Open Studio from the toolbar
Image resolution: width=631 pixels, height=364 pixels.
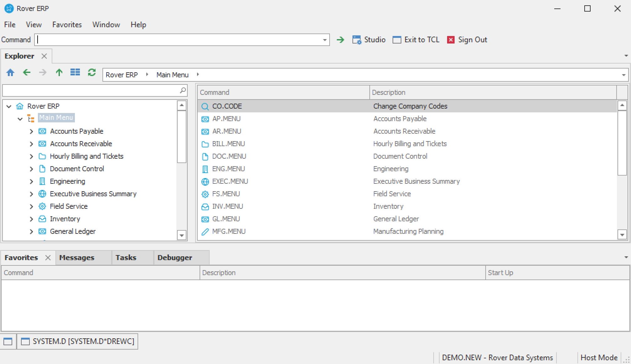click(369, 40)
